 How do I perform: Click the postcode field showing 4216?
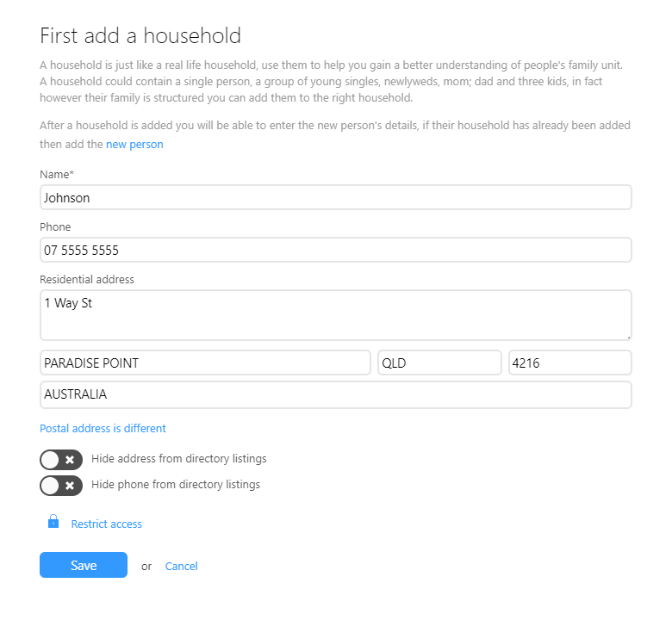569,363
